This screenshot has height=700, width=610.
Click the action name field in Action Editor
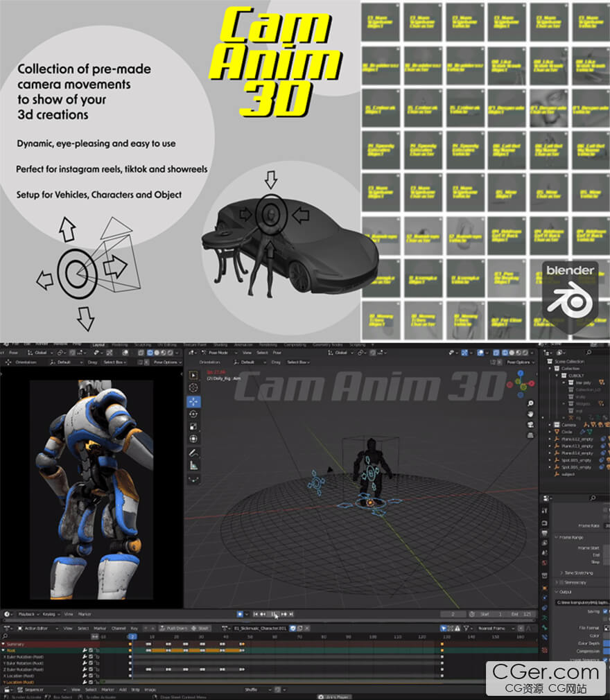[261, 628]
